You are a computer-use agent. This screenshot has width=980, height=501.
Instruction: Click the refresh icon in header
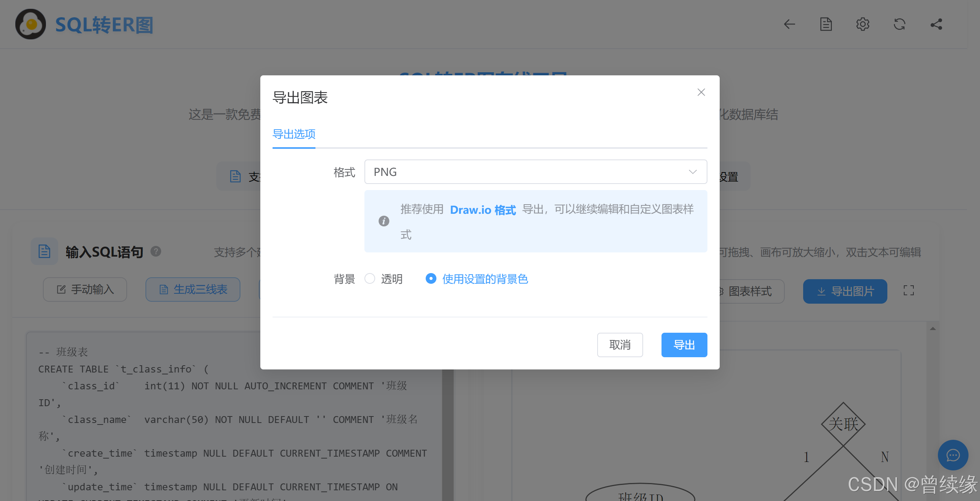coord(899,24)
